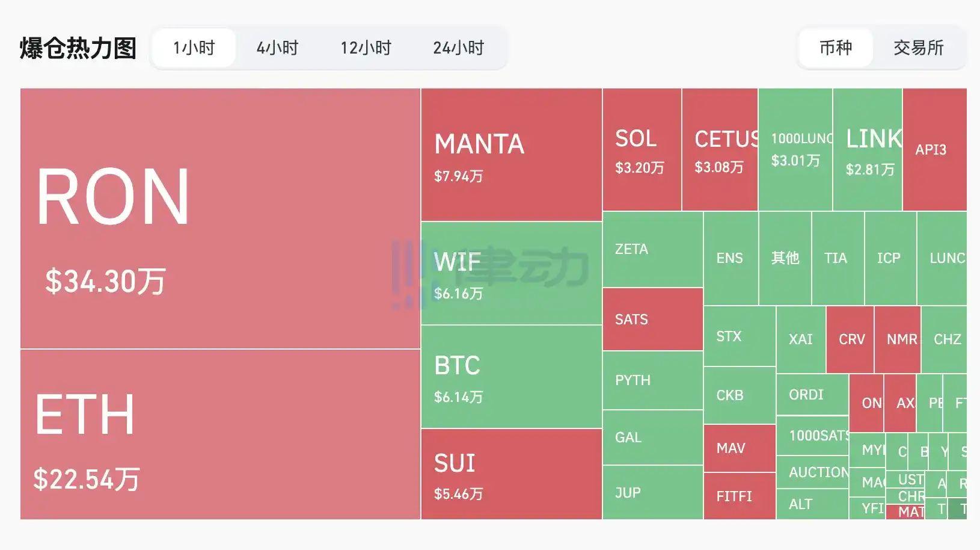Open the CETUS $3.08万 tile
Screen dimensions: 980x550
tap(720, 150)
